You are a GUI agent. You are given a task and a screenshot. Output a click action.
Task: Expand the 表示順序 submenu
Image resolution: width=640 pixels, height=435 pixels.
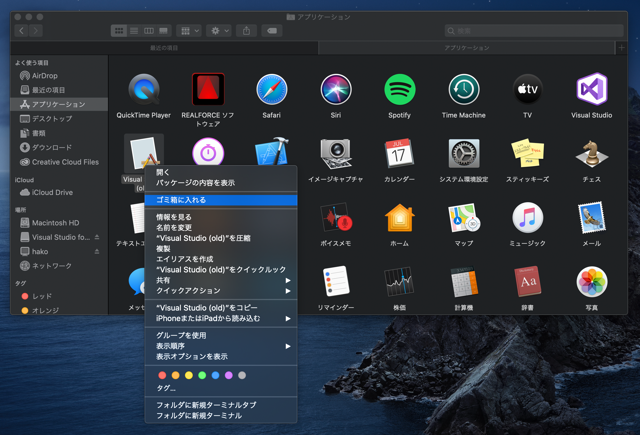click(221, 346)
